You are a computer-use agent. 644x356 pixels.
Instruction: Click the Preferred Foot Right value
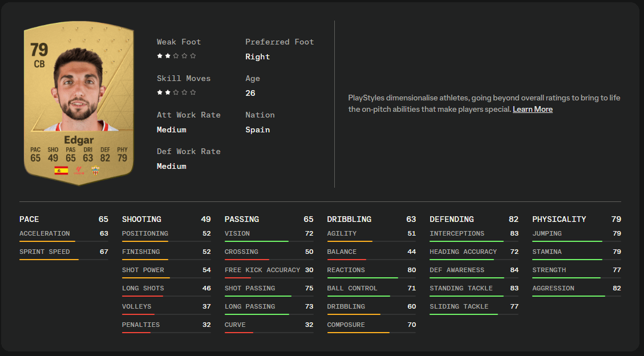[x=257, y=56]
